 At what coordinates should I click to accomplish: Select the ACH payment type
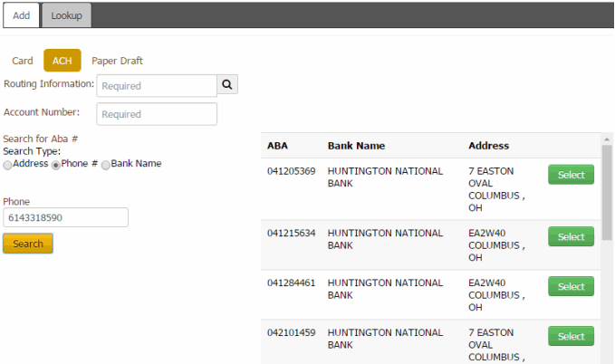click(x=62, y=61)
